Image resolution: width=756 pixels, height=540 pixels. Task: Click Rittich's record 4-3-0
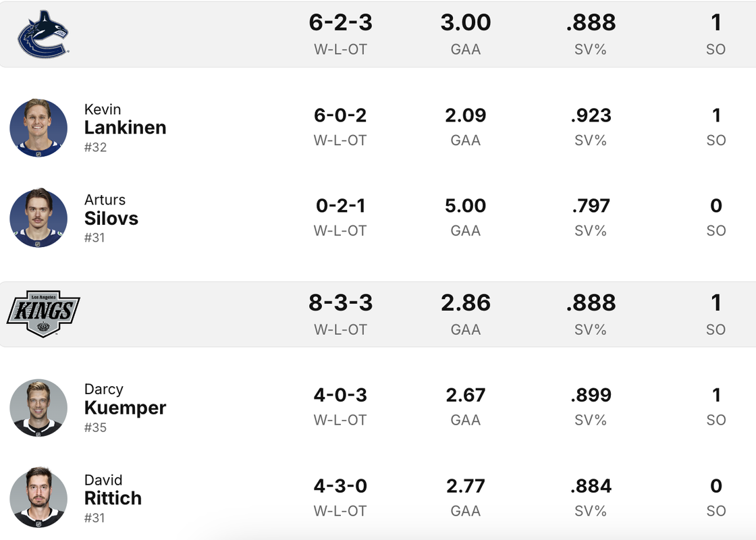coord(340,486)
